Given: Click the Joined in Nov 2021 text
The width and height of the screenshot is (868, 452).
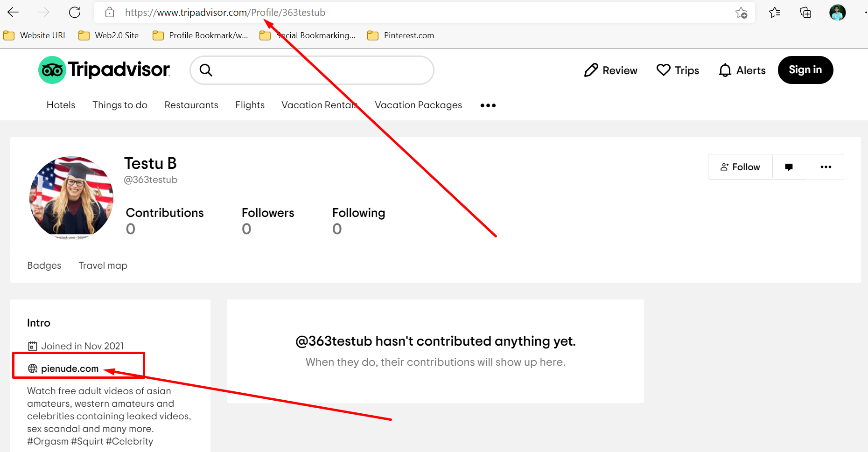Looking at the screenshot, I should tap(82, 346).
